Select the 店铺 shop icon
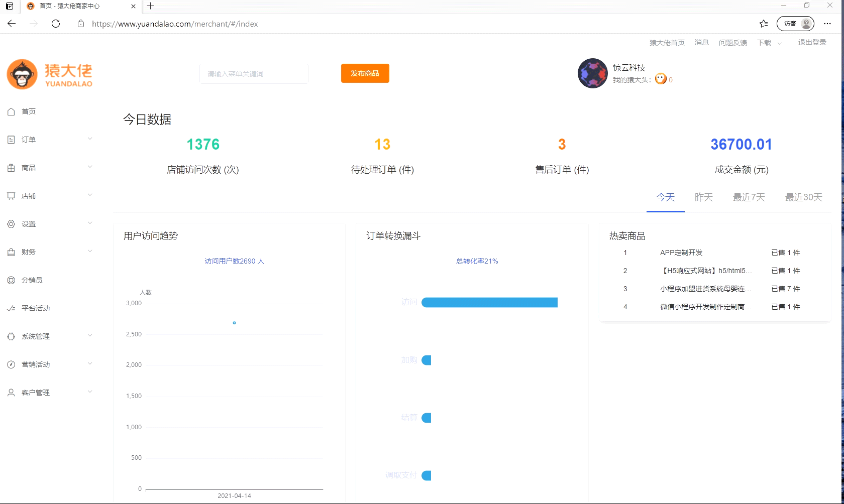The image size is (844, 504). point(11,196)
